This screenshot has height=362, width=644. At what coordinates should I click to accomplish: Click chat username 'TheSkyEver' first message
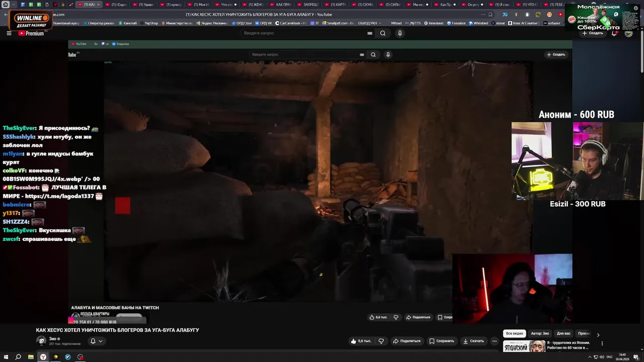tap(20, 129)
